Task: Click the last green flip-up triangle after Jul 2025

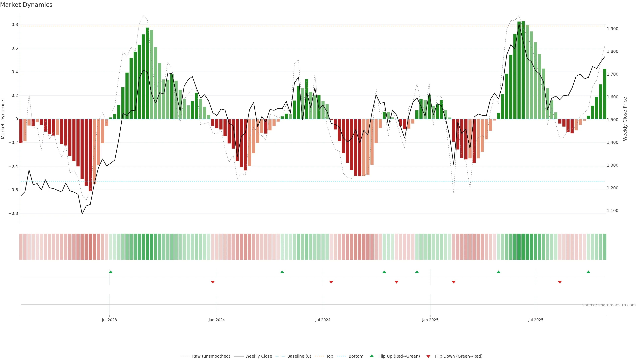Action: click(x=588, y=272)
